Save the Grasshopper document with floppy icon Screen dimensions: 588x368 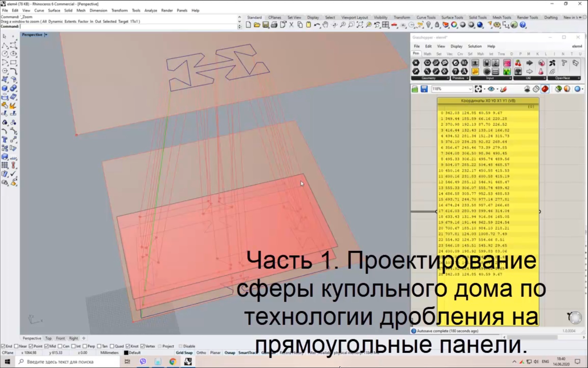424,89
